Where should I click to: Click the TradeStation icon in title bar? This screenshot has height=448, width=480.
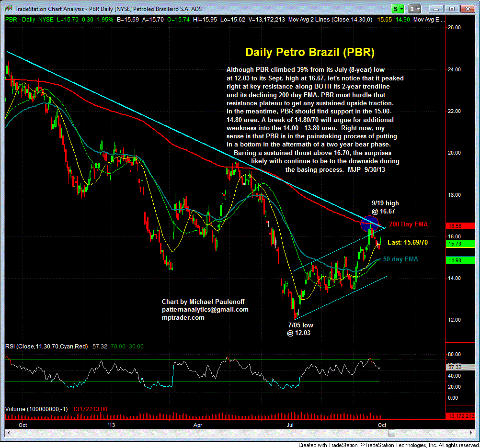point(9,9)
